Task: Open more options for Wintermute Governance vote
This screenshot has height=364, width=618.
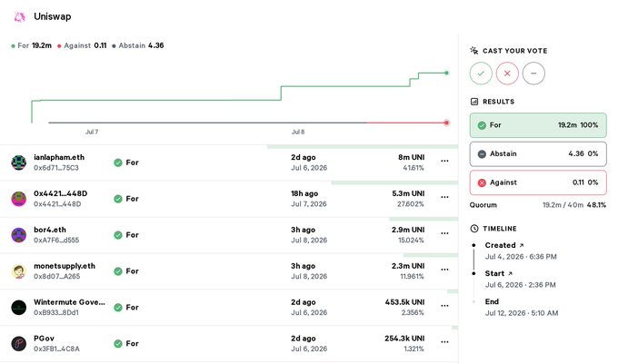Action: point(444,306)
